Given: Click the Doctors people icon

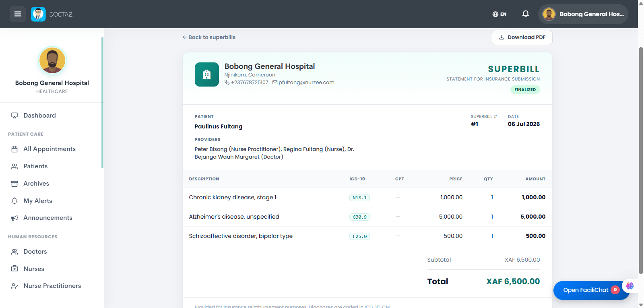Looking at the screenshot, I should pos(14,252).
